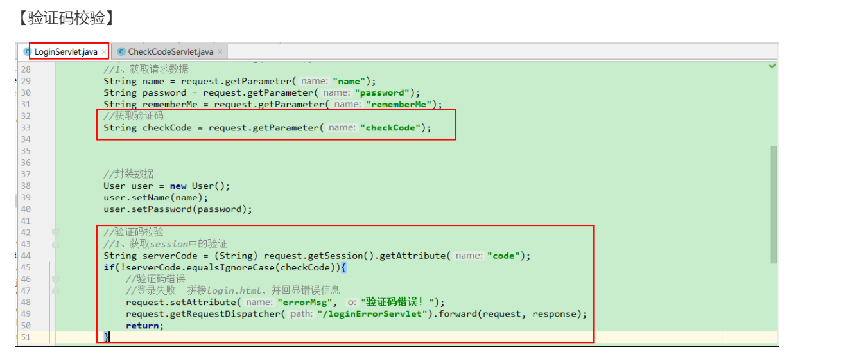Toggle the fold marker at line 43
This screenshot has width=868, height=361.
(x=55, y=244)
